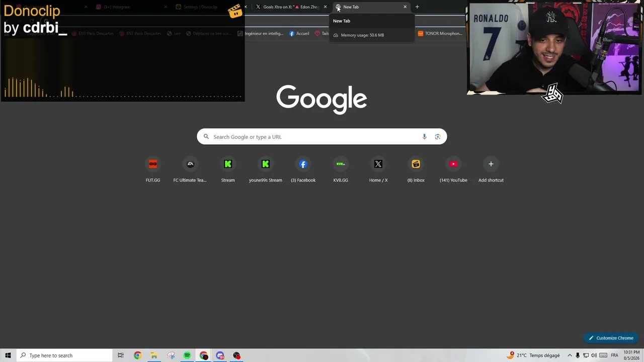Switch to the Goals Xtra on X tab
The width and height of the screenshot is (644, 362).
click(291, 7)
